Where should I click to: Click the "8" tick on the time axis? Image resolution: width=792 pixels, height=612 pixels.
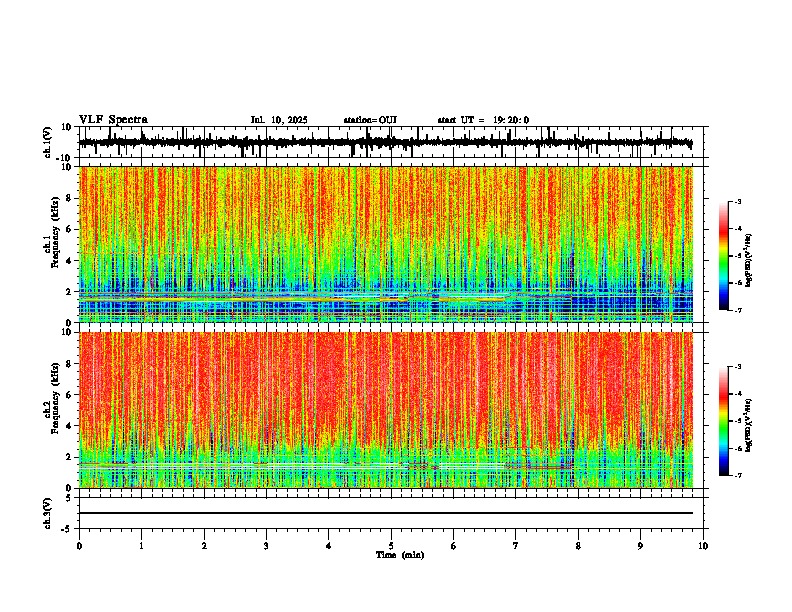point(578,546)
